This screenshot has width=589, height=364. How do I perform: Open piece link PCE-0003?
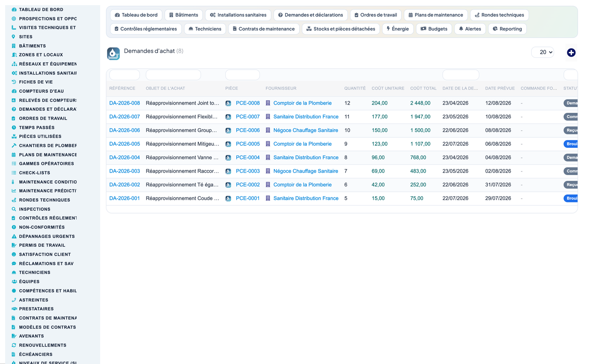pos(247,171)
